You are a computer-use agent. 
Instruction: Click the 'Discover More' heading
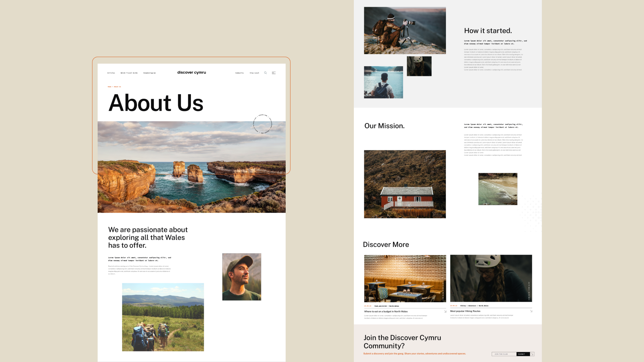[386, 245]
